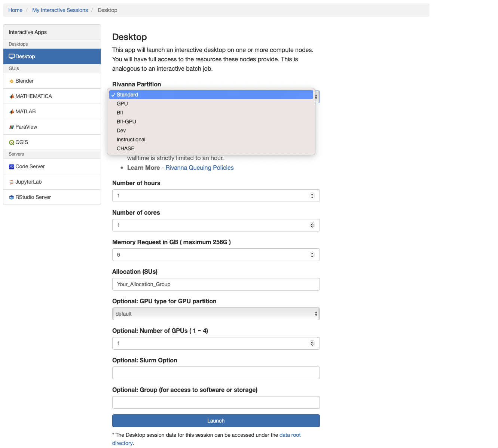Select the Dev partition option
This screenshot has height=448, width=498.
[121, 131]
